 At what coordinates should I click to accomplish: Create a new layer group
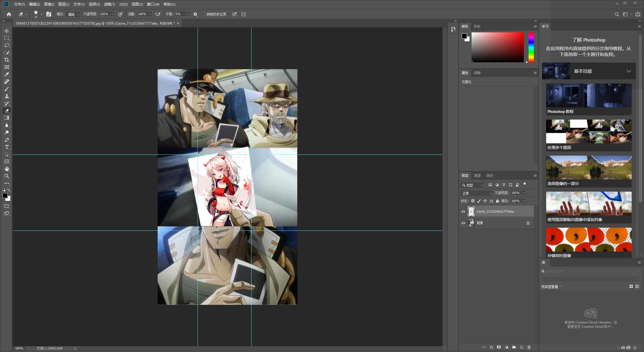(514, 347)
